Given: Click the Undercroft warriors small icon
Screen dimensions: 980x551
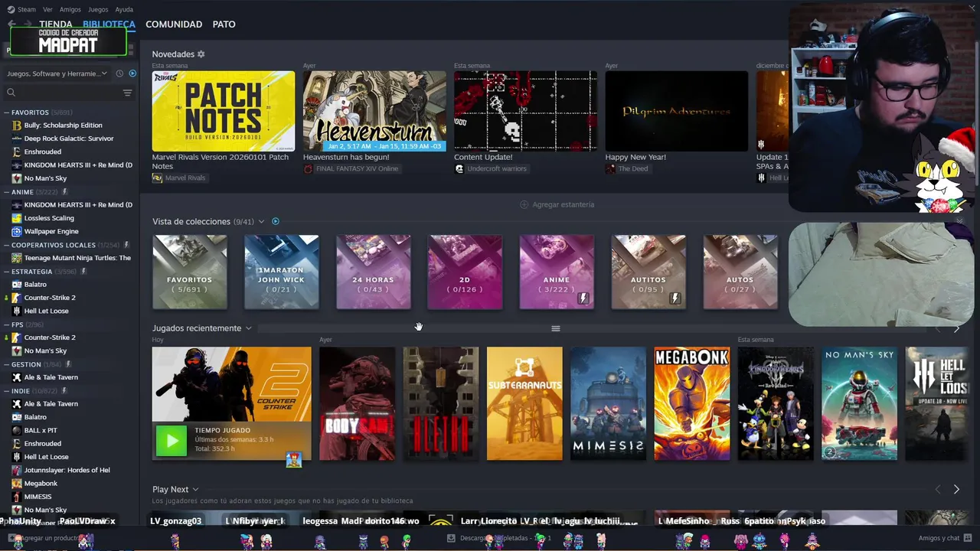Looking at the screenshot, I should click(x=459, y=168).
